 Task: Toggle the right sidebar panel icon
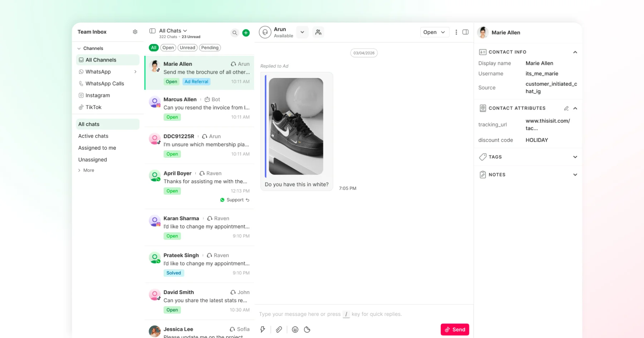click(x=465, y=32)
